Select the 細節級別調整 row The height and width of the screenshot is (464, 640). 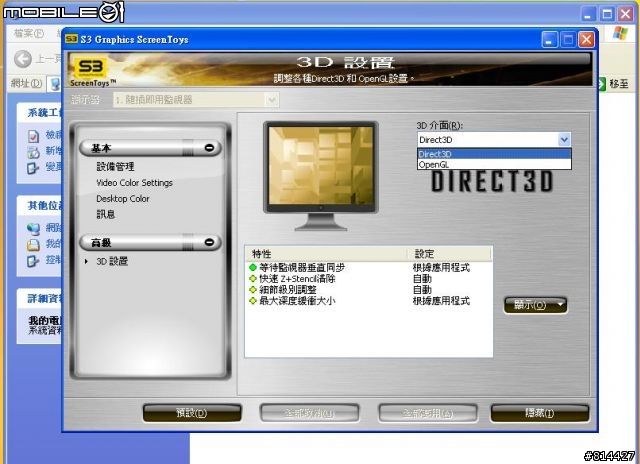click(x=369, y=290)
